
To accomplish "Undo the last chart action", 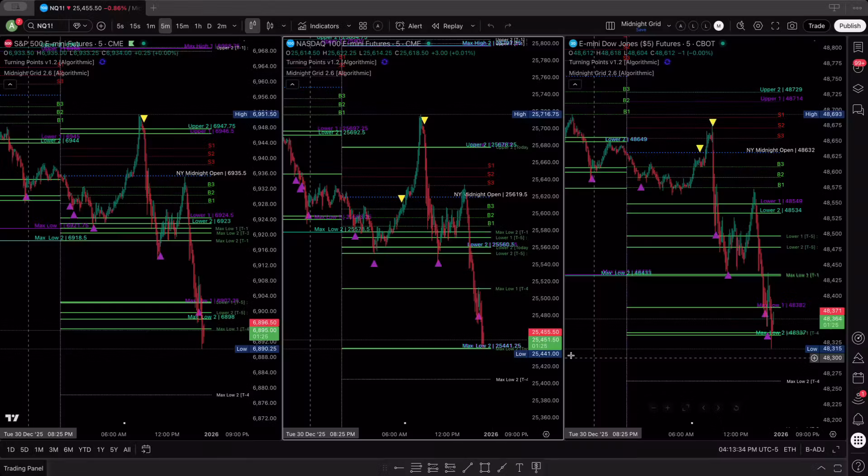I will (x=490, y=26).
